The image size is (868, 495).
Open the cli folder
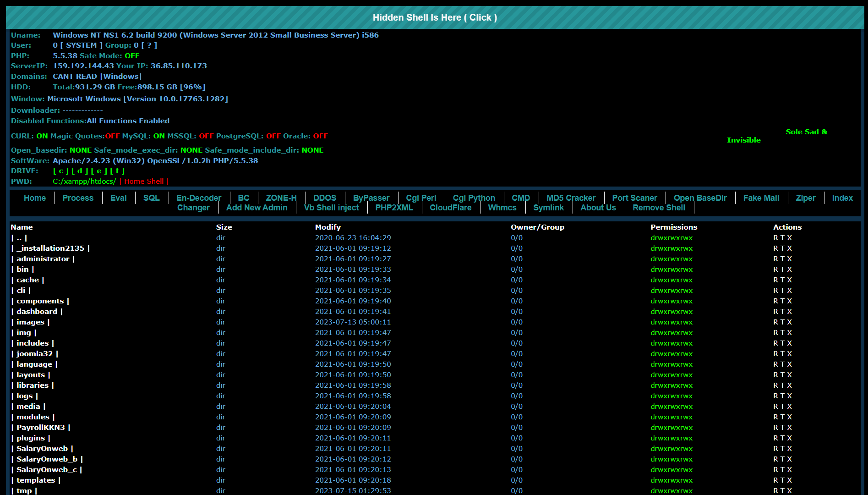coord(21,291)
